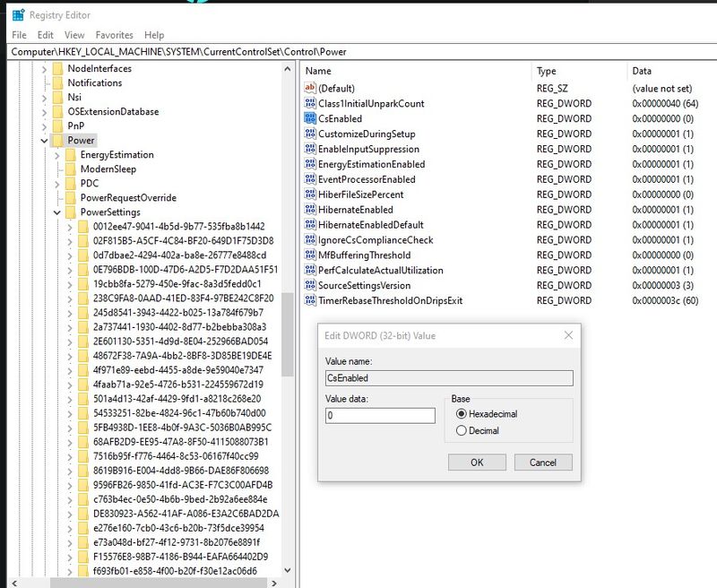Collapse the PowerSettings tree node
Image resolution: width=717 pixels, height=588 pixels.
pyautogui.click(x=57, y=212)
